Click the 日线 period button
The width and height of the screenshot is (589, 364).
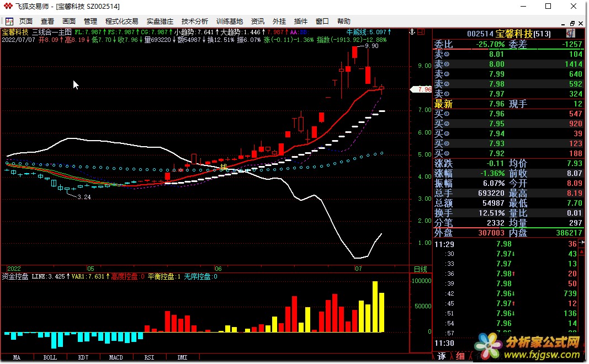420,269
